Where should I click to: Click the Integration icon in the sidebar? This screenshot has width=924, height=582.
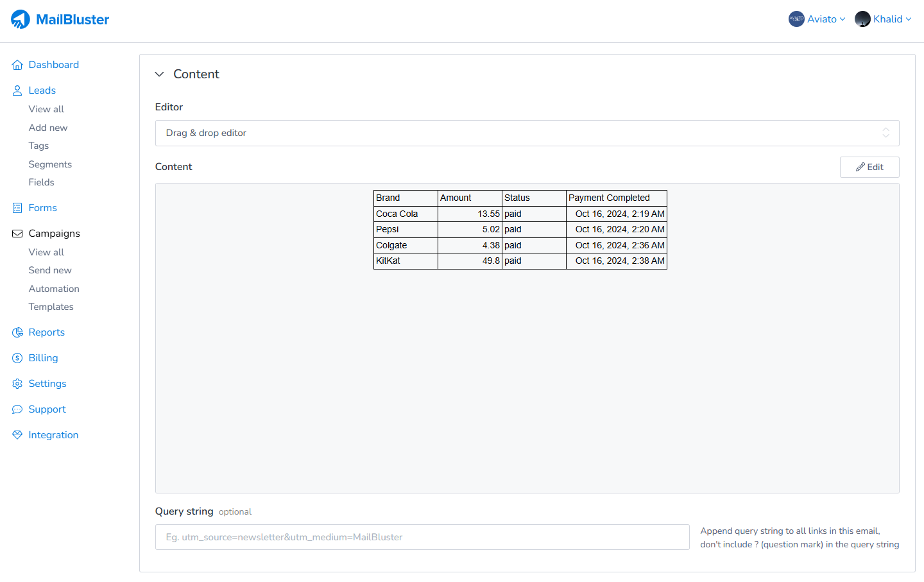[17, 434]
